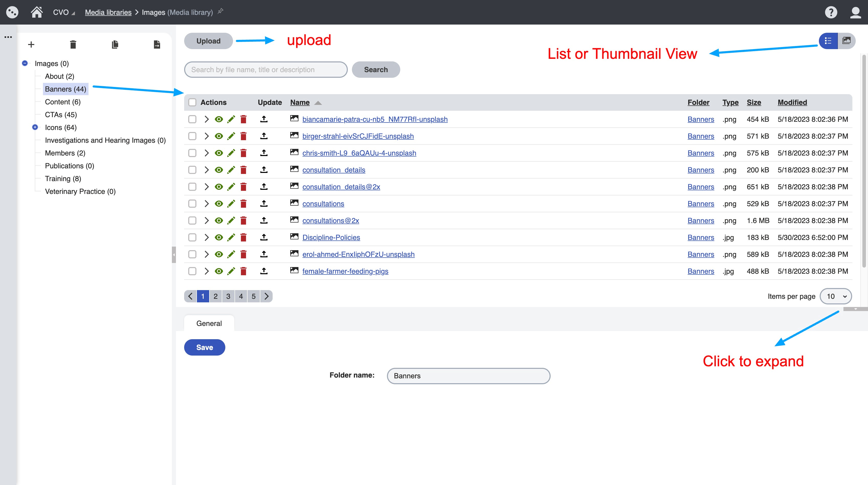Click the copy folder icon in tree toolbar
868x485 pixels.
click(x=115, y=45)
